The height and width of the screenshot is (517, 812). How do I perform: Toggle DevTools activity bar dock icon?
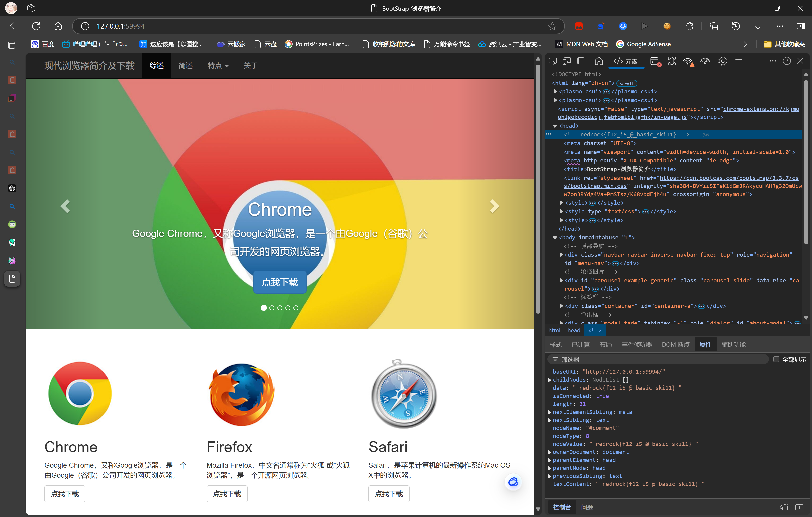pos(581,61)
